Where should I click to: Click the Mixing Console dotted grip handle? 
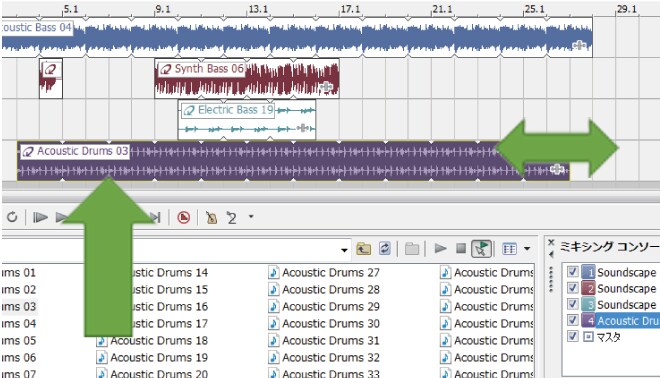click(551, 279)
